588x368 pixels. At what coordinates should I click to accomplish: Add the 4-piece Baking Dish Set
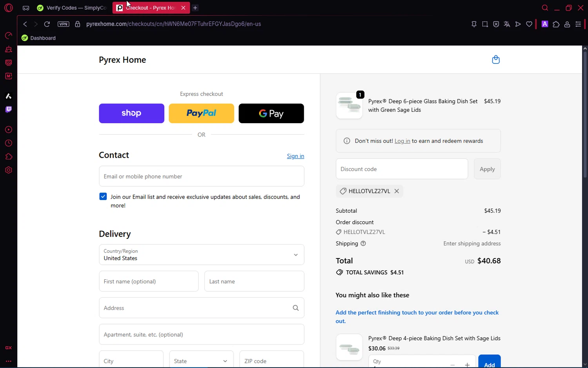[x=489, y=361]
